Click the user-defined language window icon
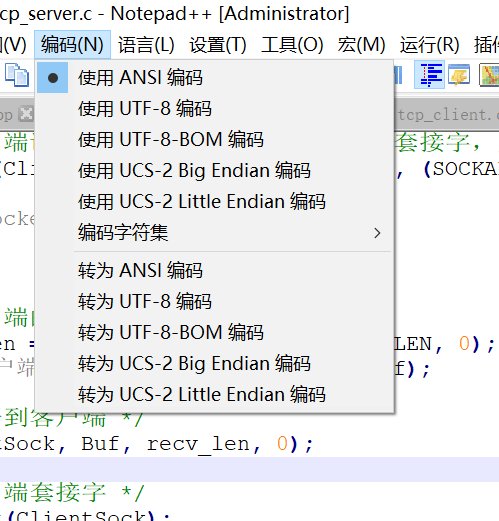 [x=459, y=75]
